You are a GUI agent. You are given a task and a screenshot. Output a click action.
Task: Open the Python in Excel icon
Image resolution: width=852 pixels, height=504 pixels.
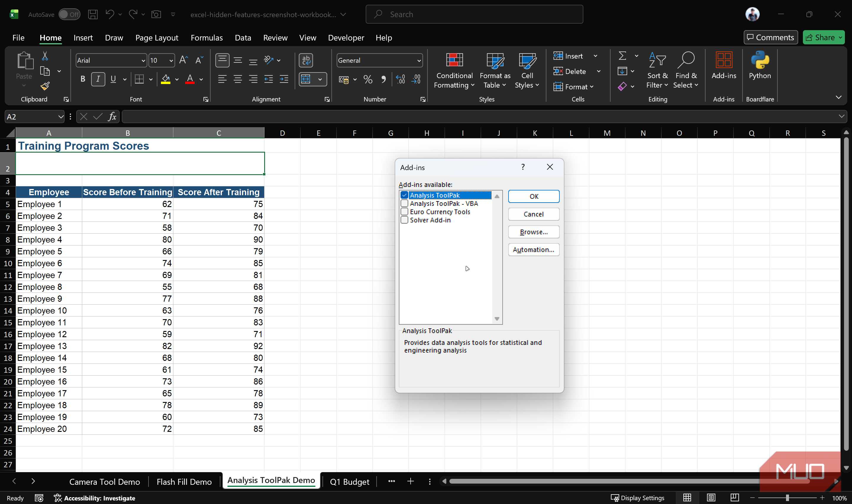(760, 66)
